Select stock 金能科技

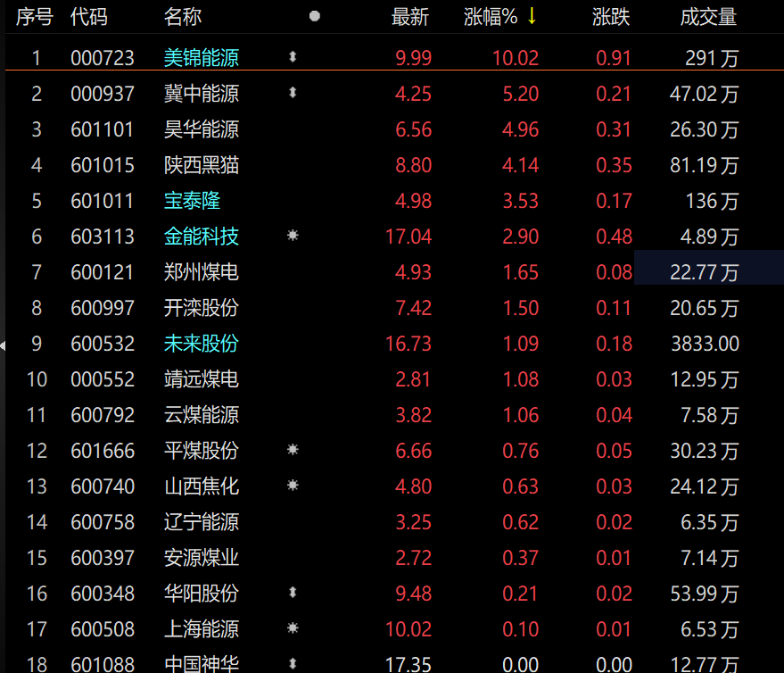click(x=202, y=237)
